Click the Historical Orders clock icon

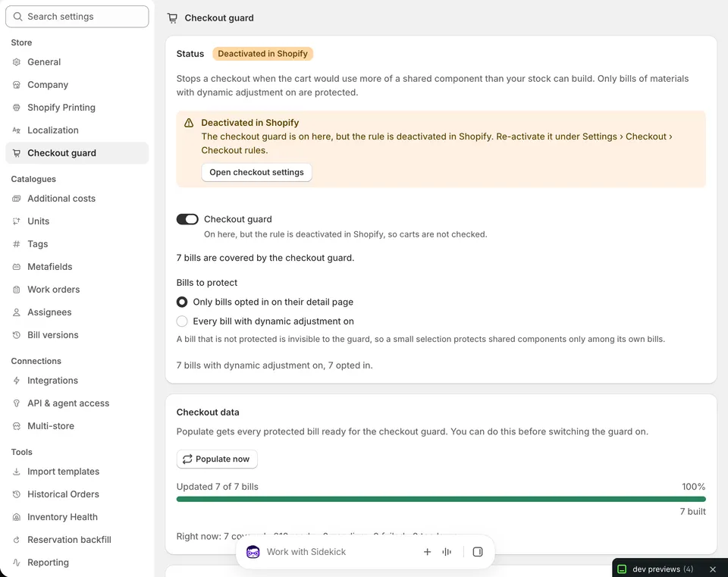click(x=17, y=494)
